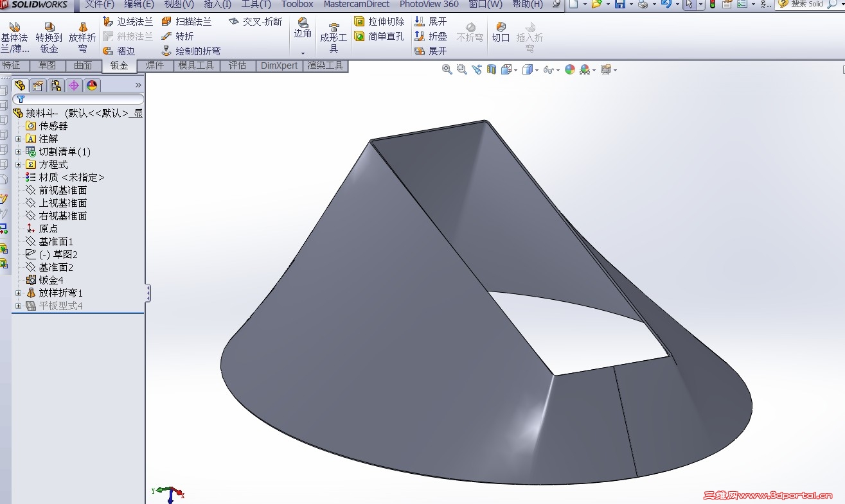Click the feature tree filter field
This screenshot has width=845, height=504.
pyautogui.click(x=78, y=100)
